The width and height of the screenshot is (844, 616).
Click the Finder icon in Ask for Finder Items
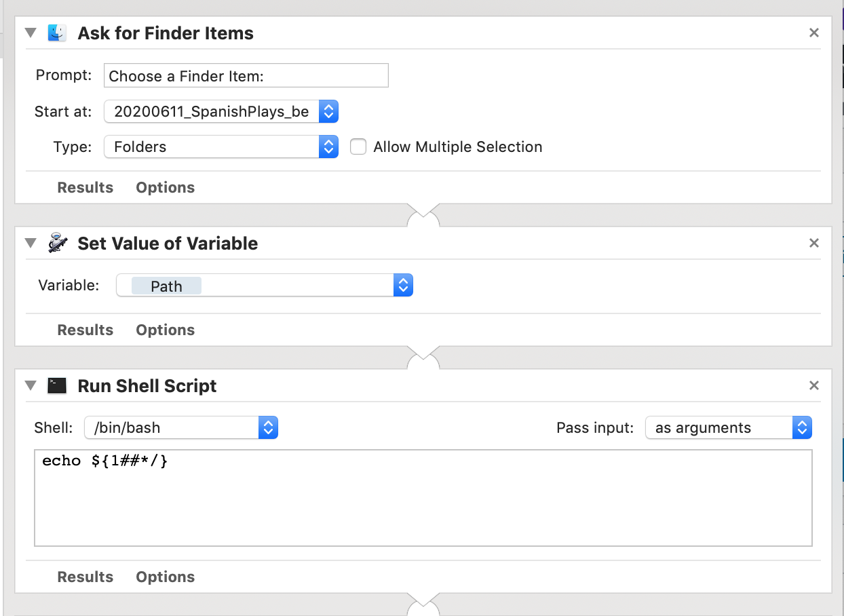[x=57, y=33]
